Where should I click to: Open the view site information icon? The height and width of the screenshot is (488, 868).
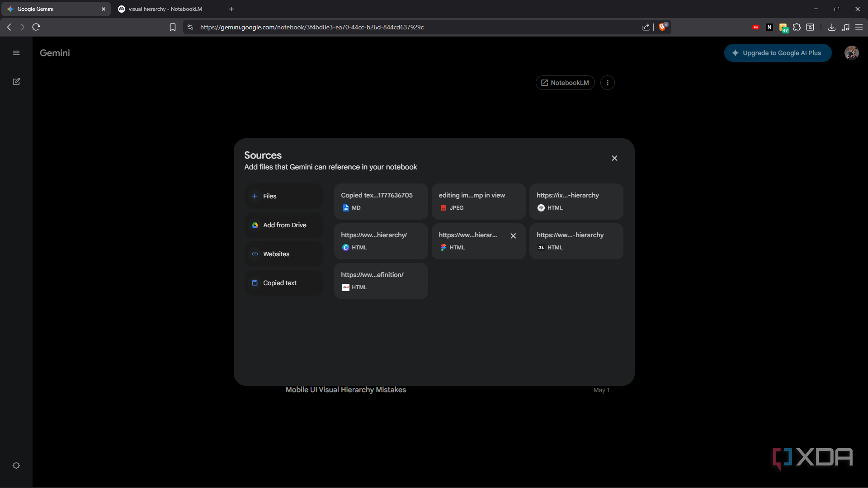tap(190, 27)
